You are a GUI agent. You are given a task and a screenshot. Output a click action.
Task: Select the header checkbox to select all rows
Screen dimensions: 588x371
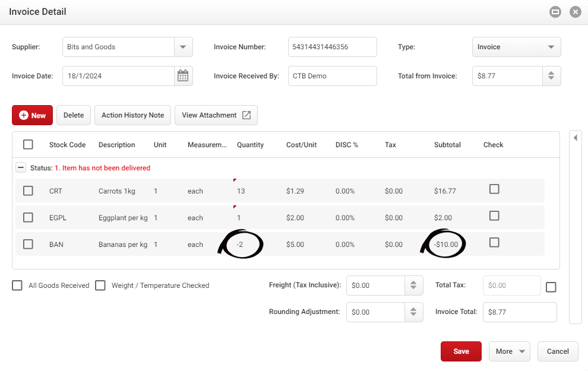(27, 144)
